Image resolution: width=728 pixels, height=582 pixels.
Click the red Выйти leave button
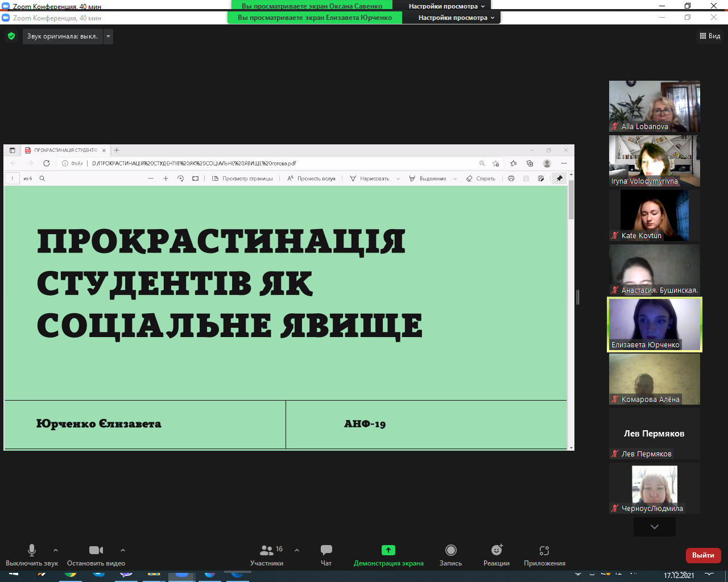coord(704,555)
